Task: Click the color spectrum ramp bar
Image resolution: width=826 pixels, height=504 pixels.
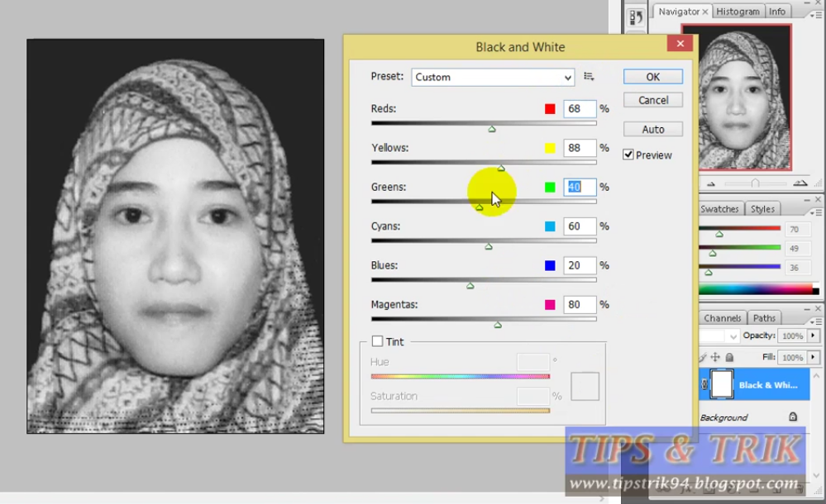Action: [756, 288]
